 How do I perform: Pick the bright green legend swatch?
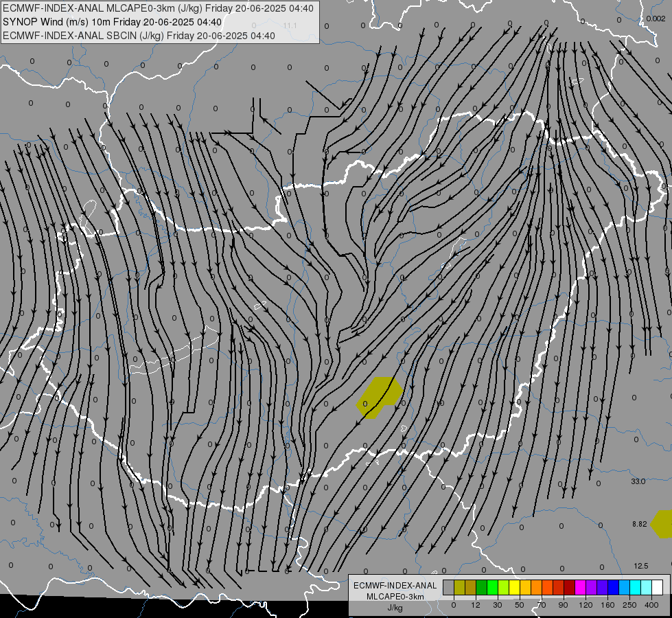pyautogui.click(x=493, y=587)
